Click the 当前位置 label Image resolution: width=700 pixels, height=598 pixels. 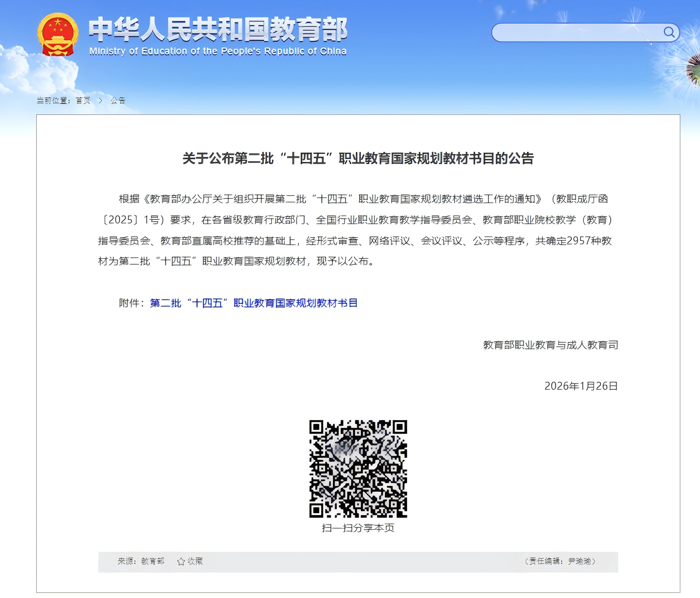click(53, 101)
